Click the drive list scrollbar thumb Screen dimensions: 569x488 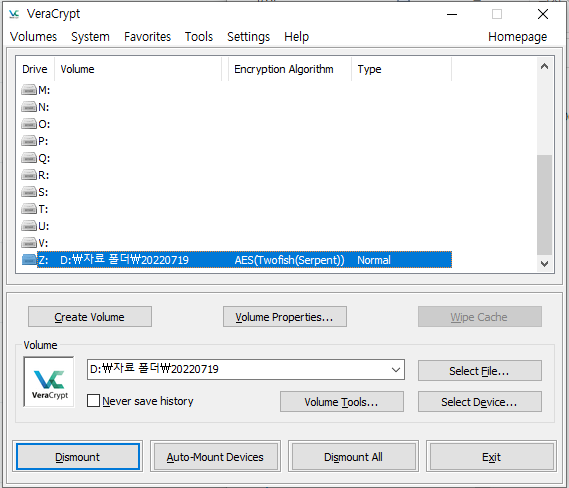pos(544,205)
